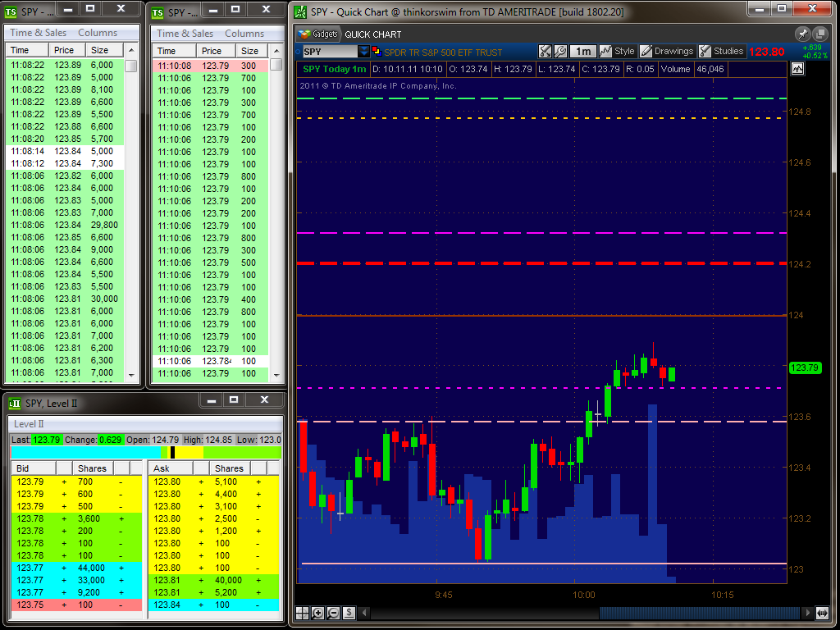Open the Studies menu
The image size is (840, 630).
pos(722,52)
